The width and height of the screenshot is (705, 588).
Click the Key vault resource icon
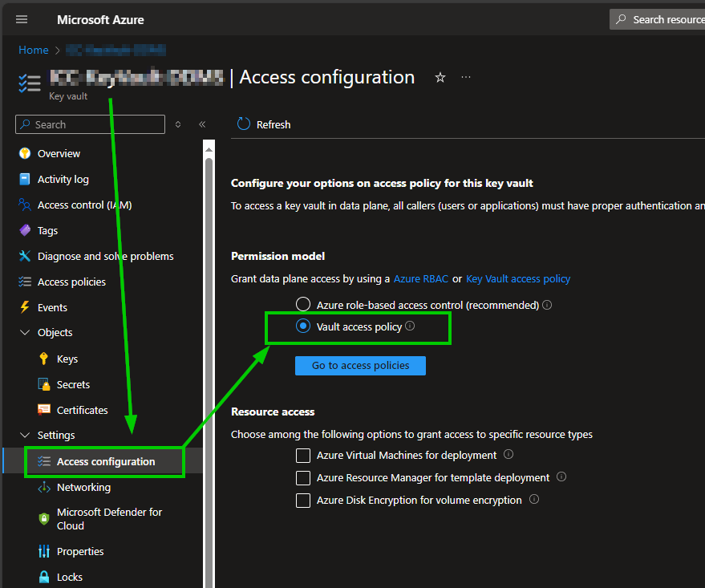tap(29, 83)
